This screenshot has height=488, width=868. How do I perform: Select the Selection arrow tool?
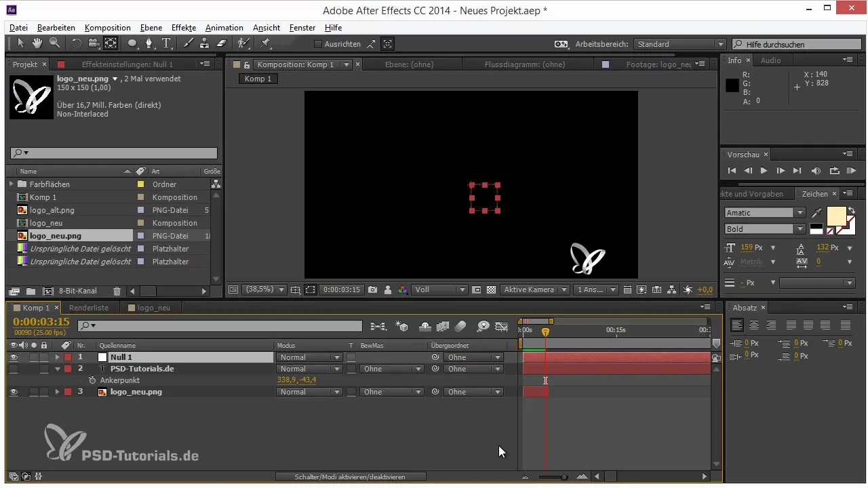click(20, 43)
